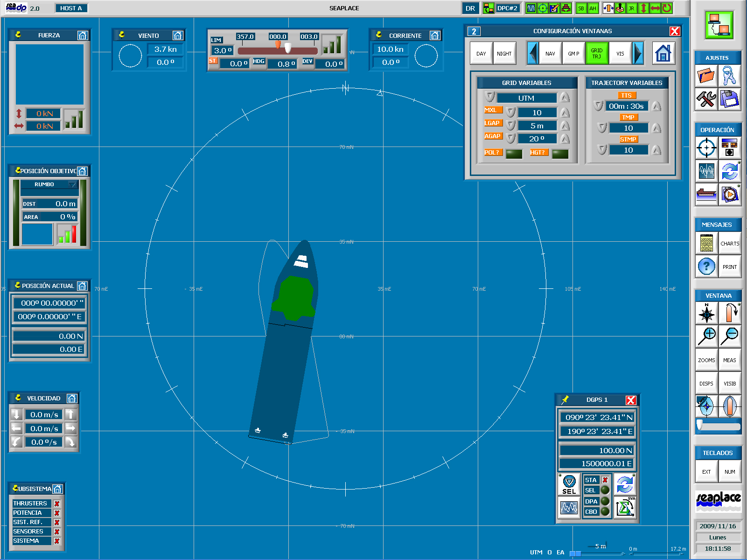Click the zoom in magnifier icon

click(707, 336)
